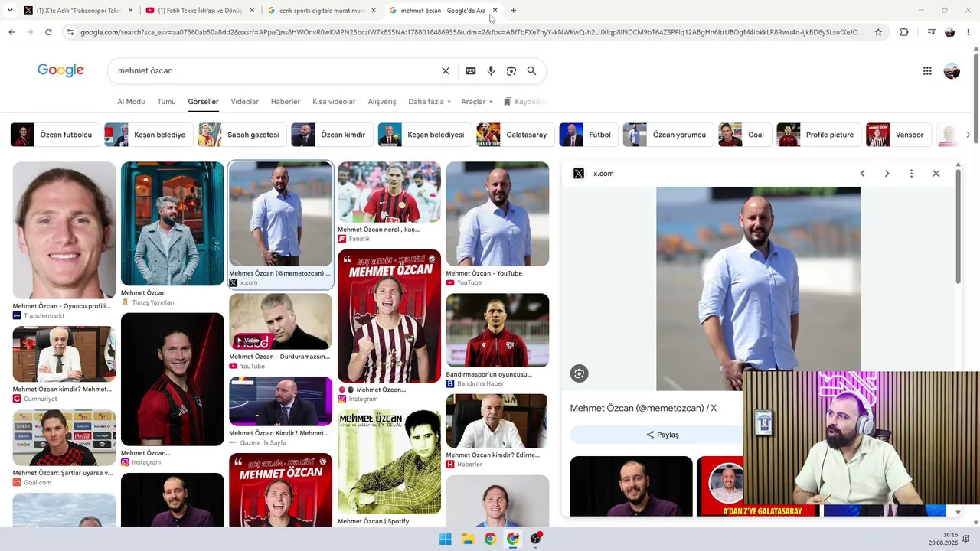Go back to the previous page
Viewport: 980px width, 551px height.
pyautogui.click(x=11, y=32)
